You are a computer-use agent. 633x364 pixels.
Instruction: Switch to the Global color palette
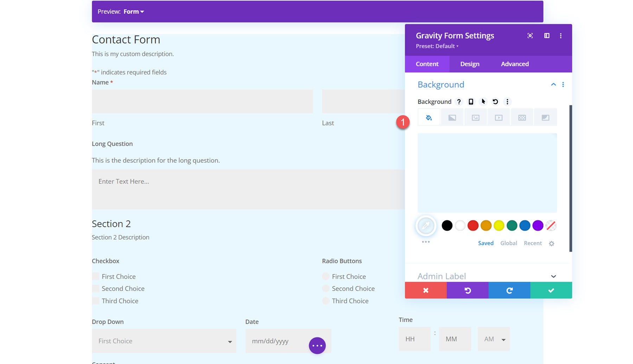point(509,243)
